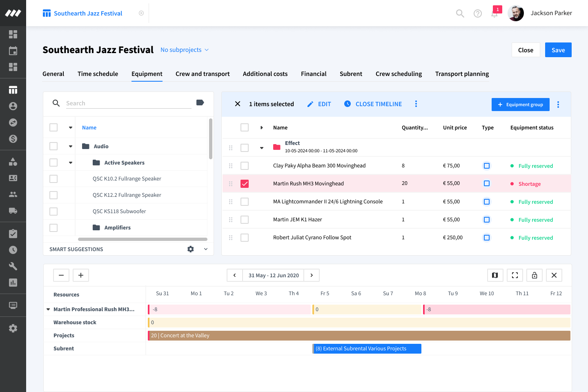Zoom in timeline with plus button
This screenshot has height=392, width=588.
81,275
